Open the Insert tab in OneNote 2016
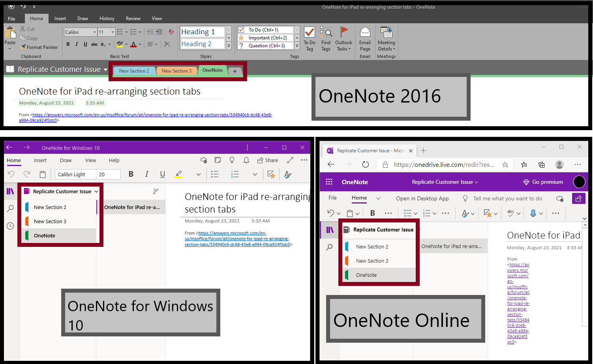593x364 pixels. (x=60, y=19)
